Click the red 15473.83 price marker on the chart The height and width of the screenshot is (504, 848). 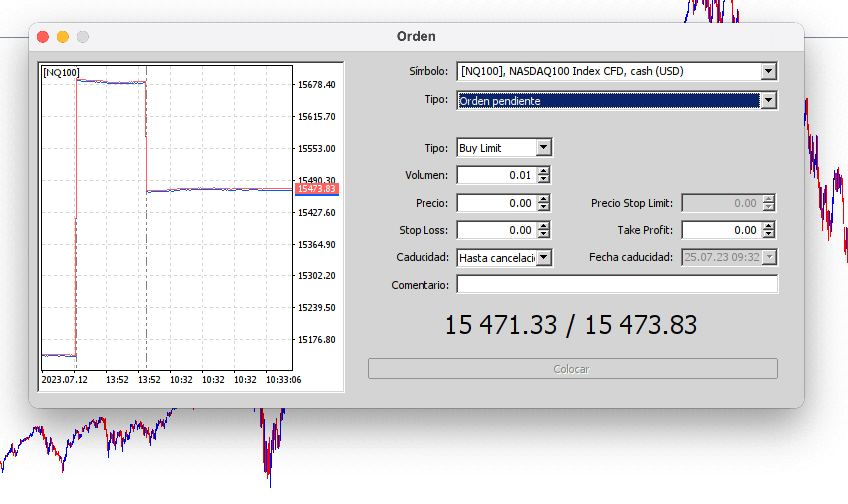point(317,188)
